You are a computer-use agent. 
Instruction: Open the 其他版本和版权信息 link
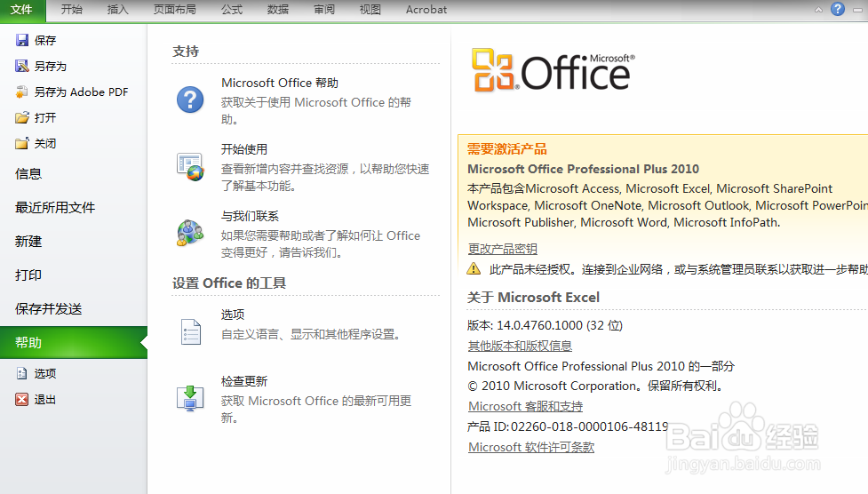click(x=520, y=346)
